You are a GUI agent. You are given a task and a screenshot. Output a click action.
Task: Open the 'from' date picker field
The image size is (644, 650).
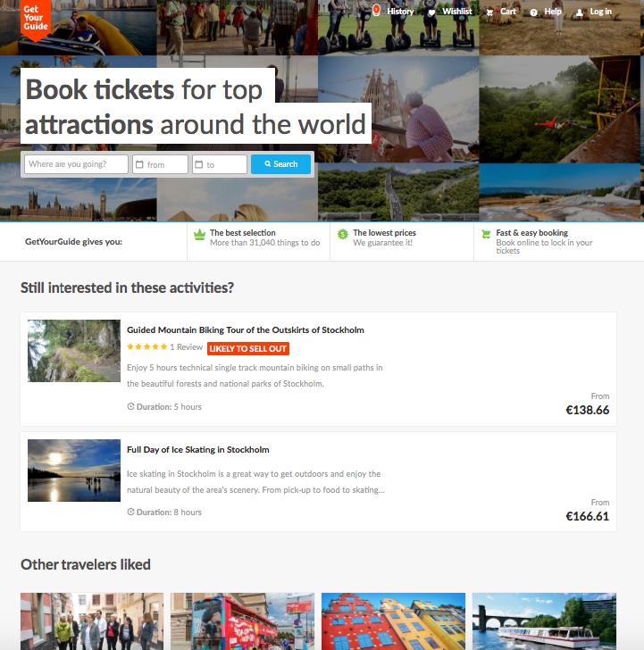click(x=161, y=164)
